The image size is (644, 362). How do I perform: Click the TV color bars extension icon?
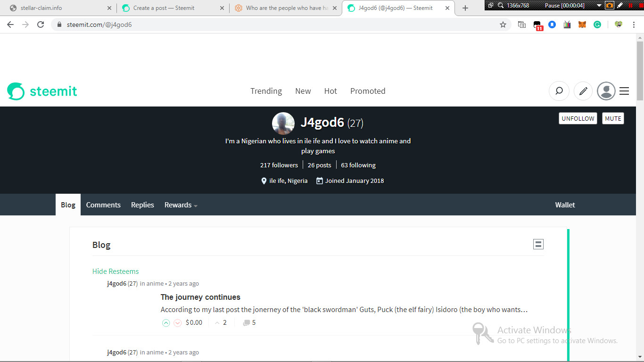coord(567,25)
